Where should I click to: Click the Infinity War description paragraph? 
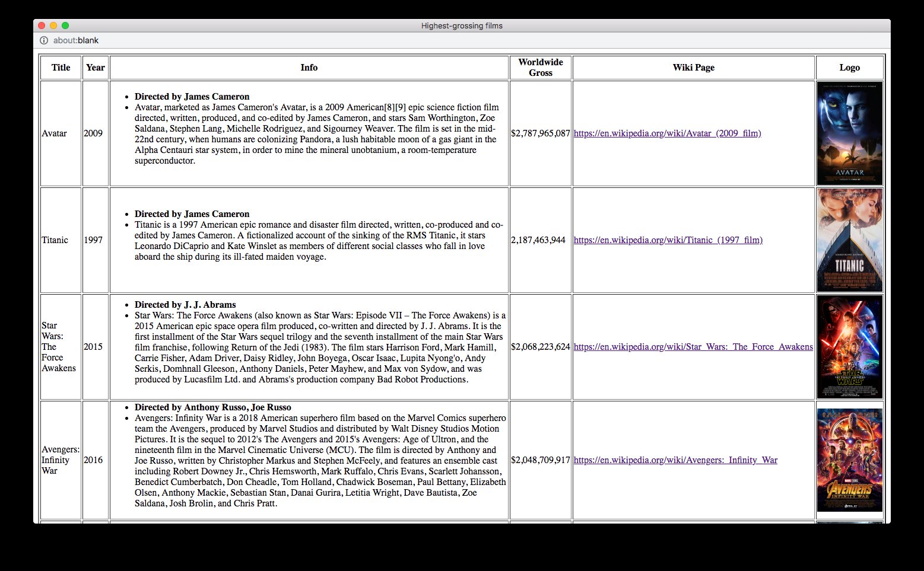(x=320, y=461)
